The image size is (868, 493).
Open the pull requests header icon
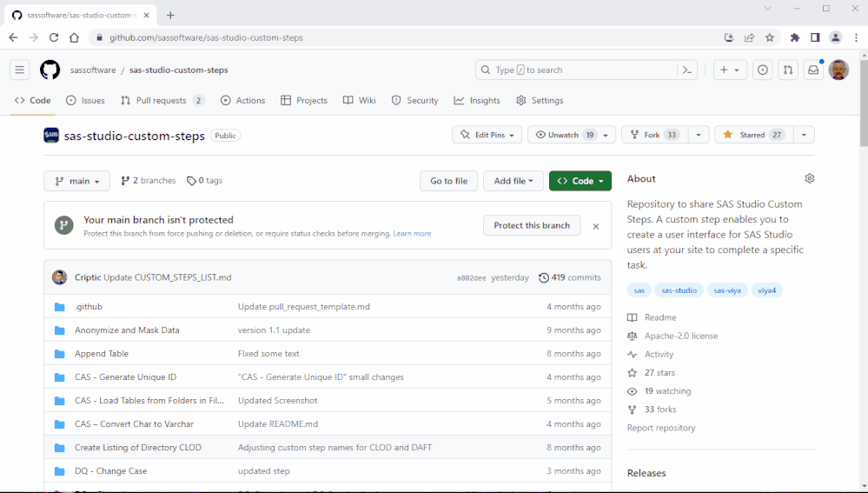point(787,70)
